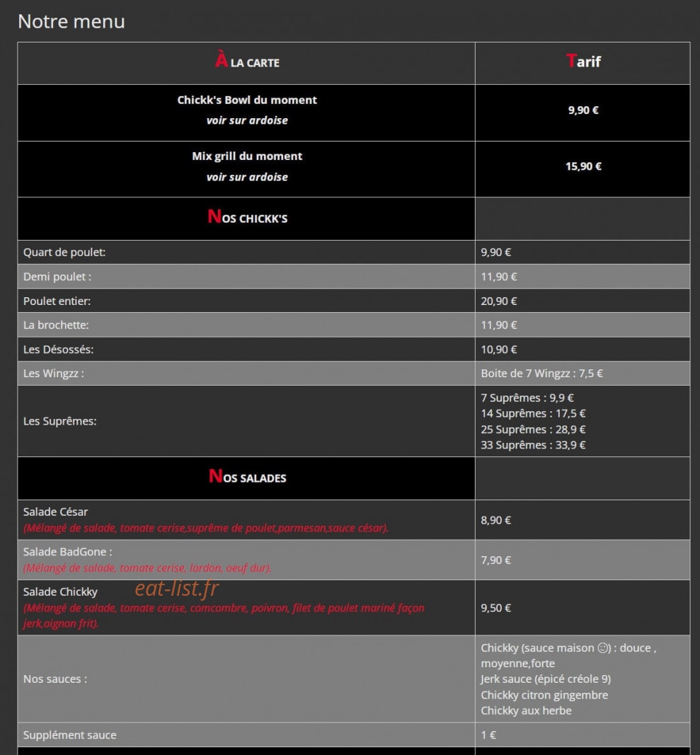
Task: Select the '25 Suprêmes : 28,9 €' line
Action: [533, 429]
